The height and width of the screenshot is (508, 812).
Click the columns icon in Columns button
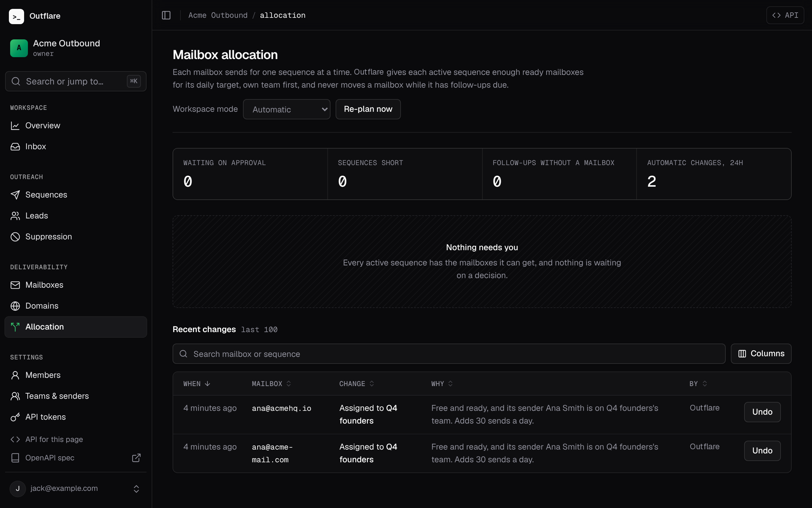pos(742,354)
